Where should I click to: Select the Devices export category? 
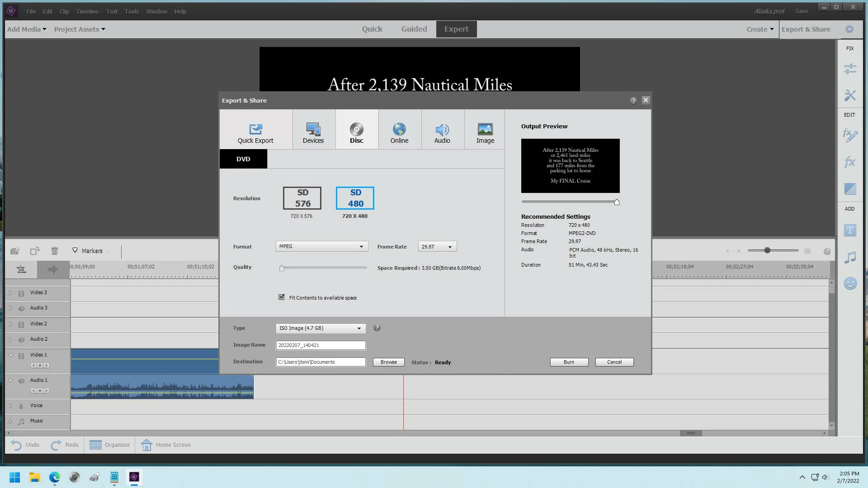tap(313, 133)
